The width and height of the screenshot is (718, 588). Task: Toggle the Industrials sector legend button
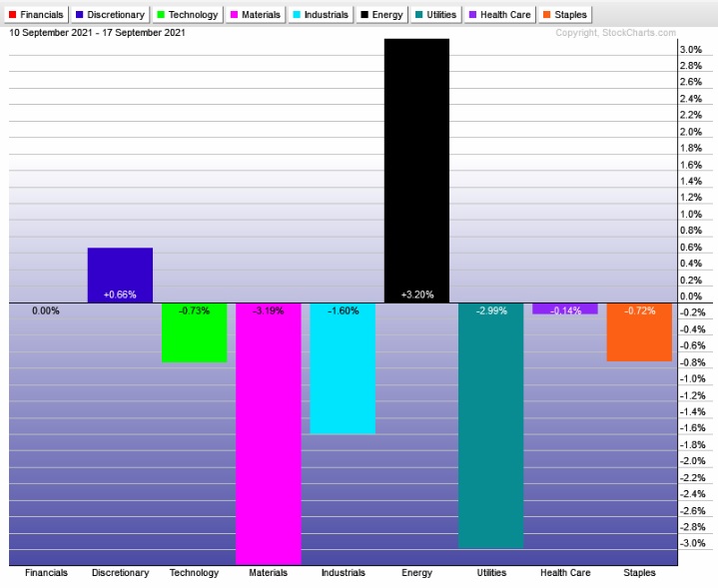tap(321, 15)
